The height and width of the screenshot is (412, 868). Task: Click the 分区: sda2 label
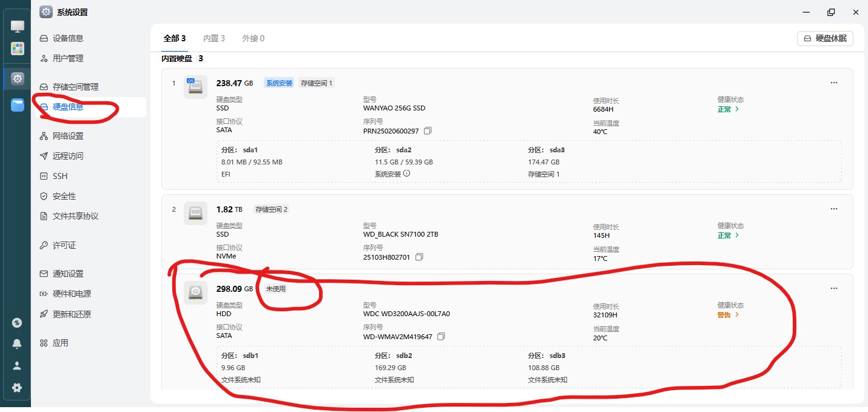point(393,150)
